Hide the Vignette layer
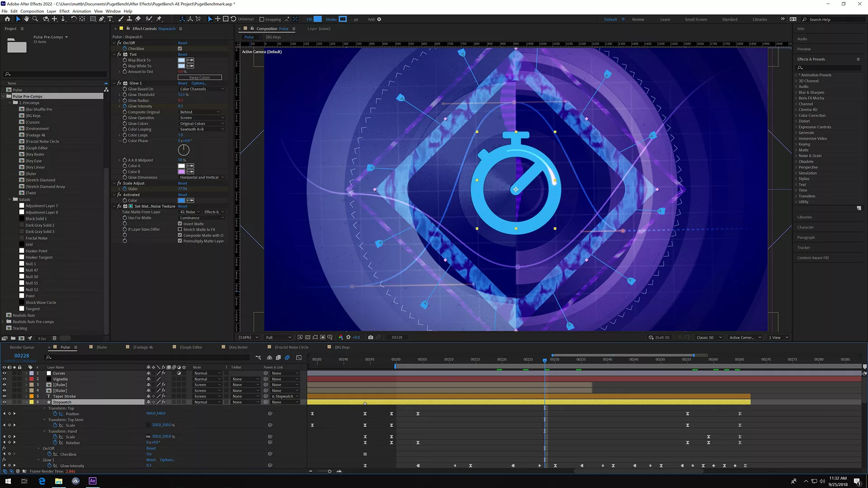The image size is (868, 488). tap(4, 379)
